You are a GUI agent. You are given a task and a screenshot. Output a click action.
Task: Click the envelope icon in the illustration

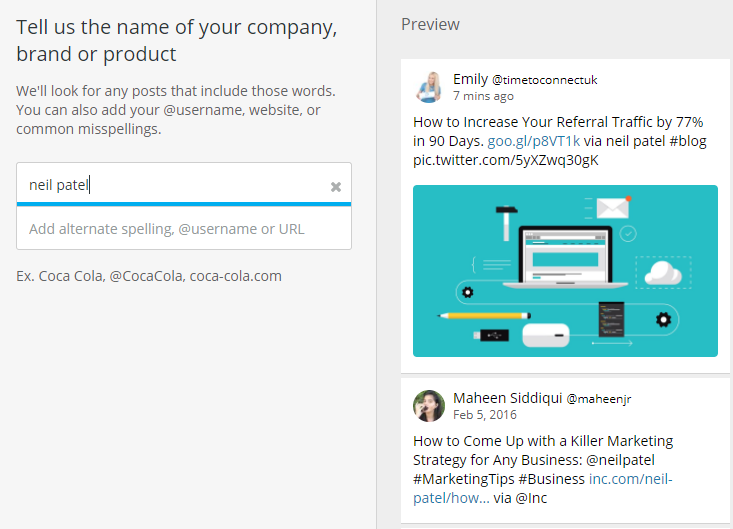point(613,208)
